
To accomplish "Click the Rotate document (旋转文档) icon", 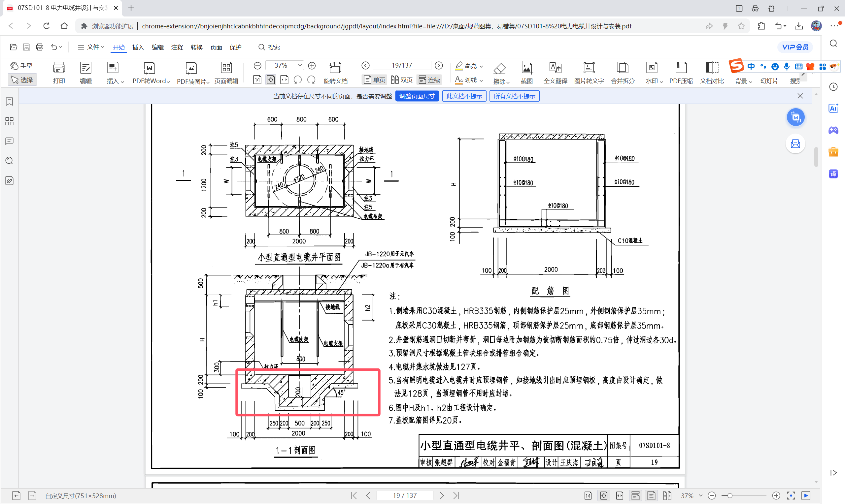I will pos(335,72).
